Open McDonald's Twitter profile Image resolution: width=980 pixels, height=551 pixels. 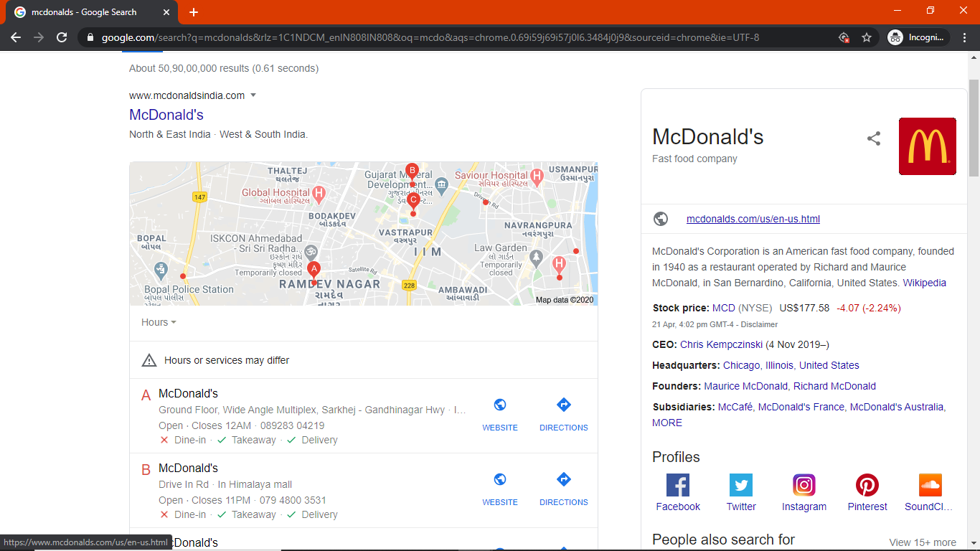click(740, 485)
